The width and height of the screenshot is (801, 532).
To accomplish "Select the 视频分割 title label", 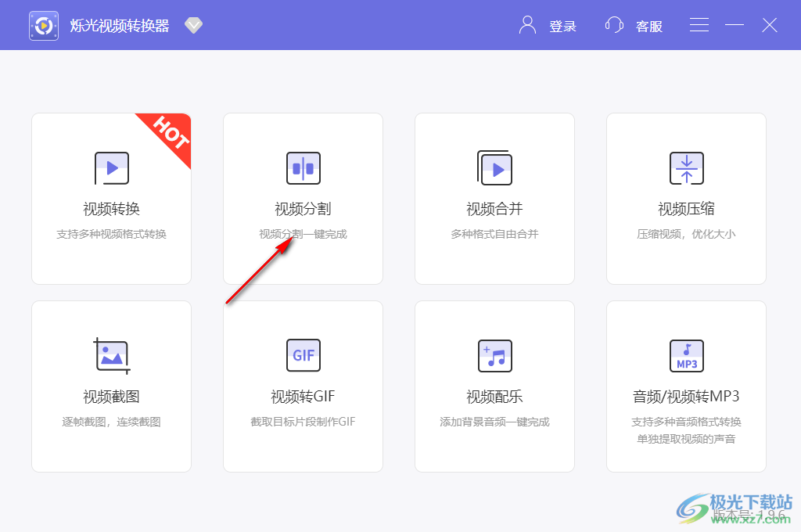I will (x=303, y=209).
